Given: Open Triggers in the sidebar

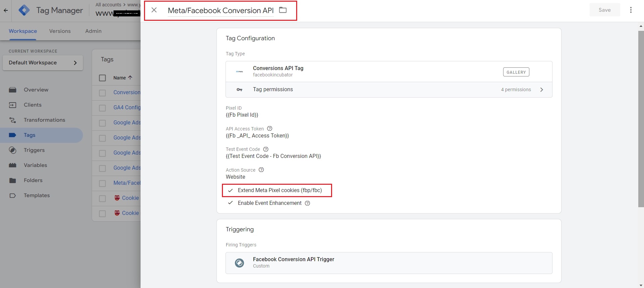Looking at the screenshot, I should point(34,150).
